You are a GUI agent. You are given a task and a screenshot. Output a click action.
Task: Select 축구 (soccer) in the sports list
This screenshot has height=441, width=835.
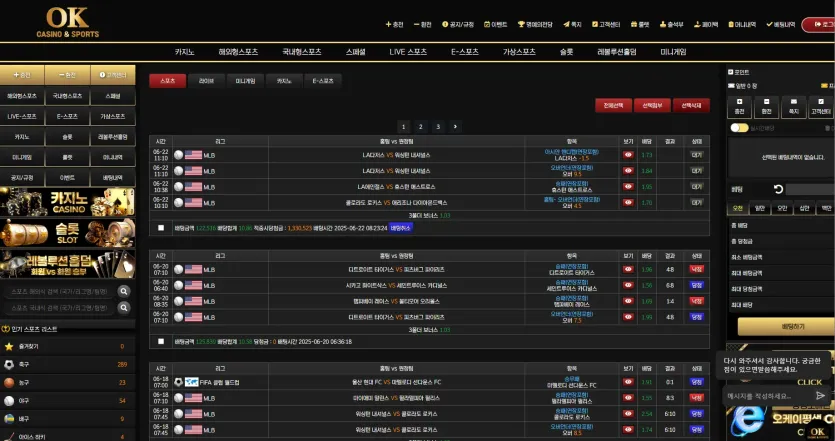click(68, 364)
